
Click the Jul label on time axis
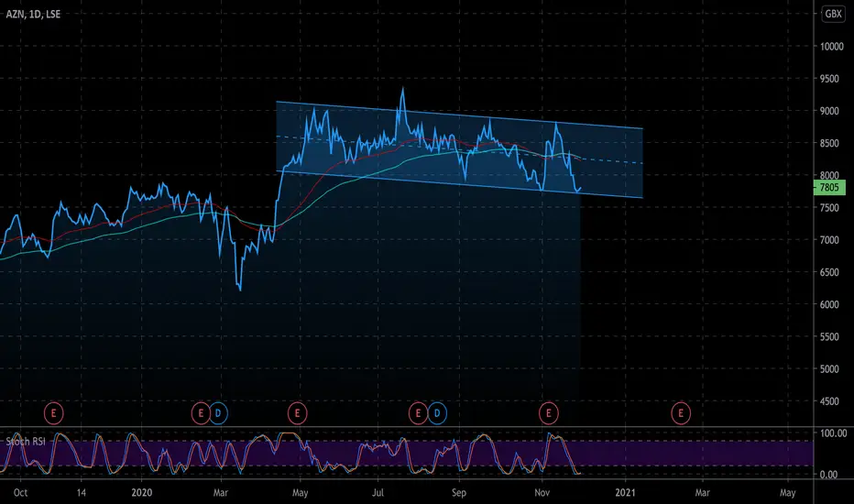[x=378, y=493]
